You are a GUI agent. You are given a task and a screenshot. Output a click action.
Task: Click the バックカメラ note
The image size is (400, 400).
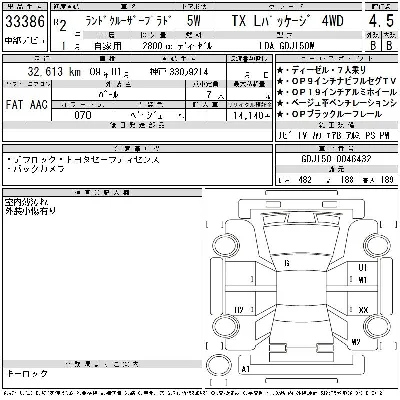point(36,169)
